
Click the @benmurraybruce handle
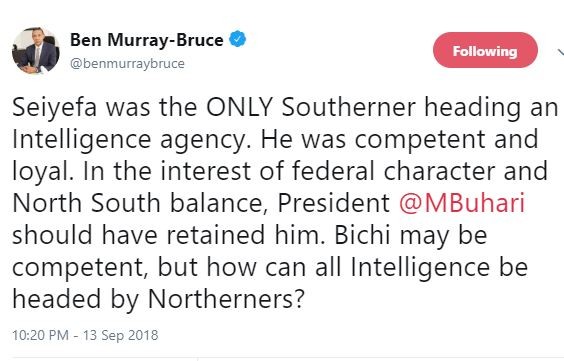pyautogui.click(x=127, y=64)
